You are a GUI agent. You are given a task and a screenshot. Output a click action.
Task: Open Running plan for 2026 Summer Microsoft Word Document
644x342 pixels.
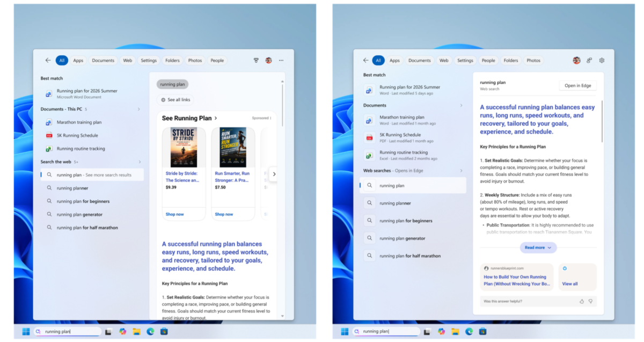point(91,93)
